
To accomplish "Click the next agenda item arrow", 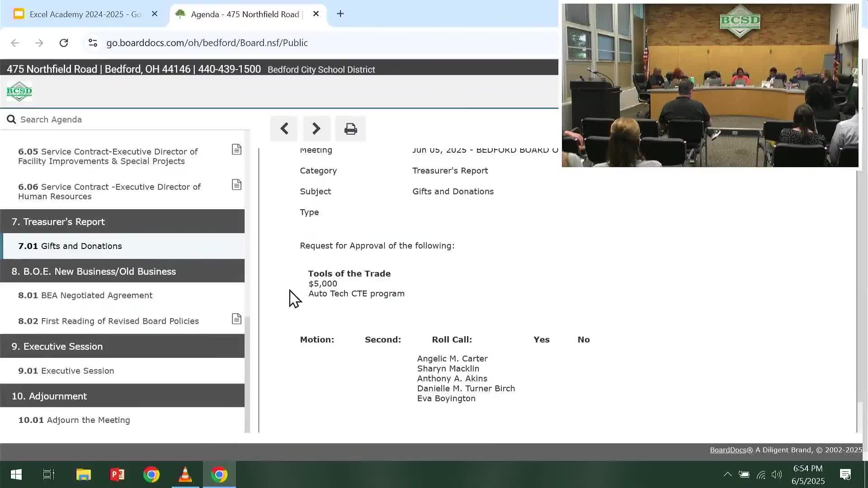I will (x=316, y=129).
